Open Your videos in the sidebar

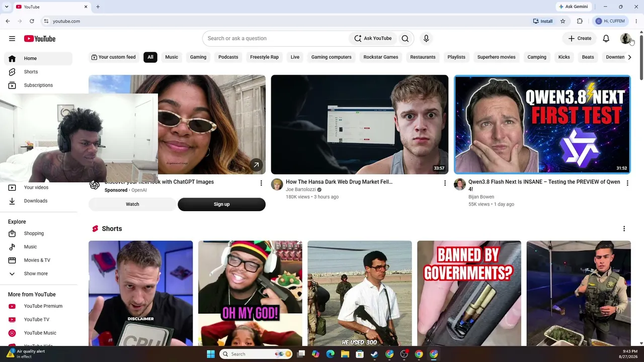tap(38, 188)
